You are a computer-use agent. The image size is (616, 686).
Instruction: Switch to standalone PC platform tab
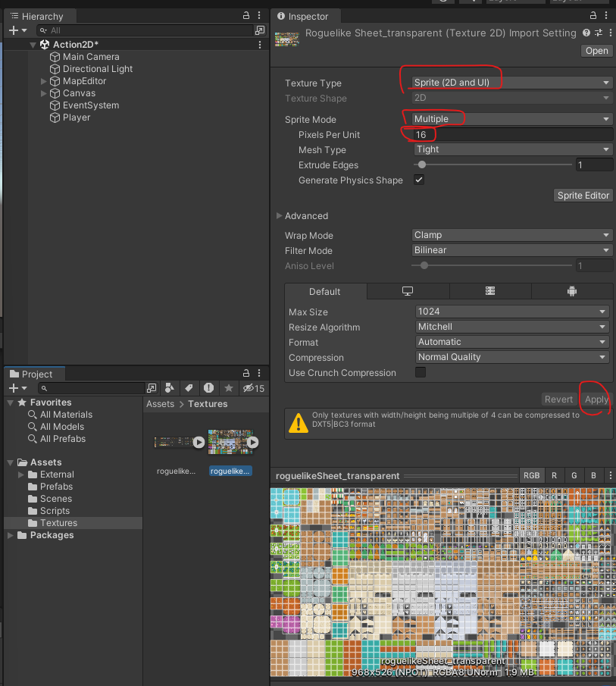[x=408, y=291]
